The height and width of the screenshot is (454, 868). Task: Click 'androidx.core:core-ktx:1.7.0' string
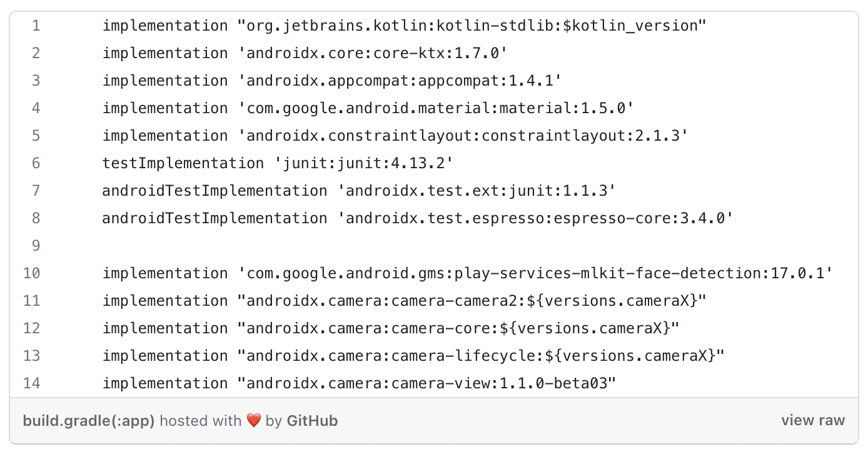click(373, 53)
